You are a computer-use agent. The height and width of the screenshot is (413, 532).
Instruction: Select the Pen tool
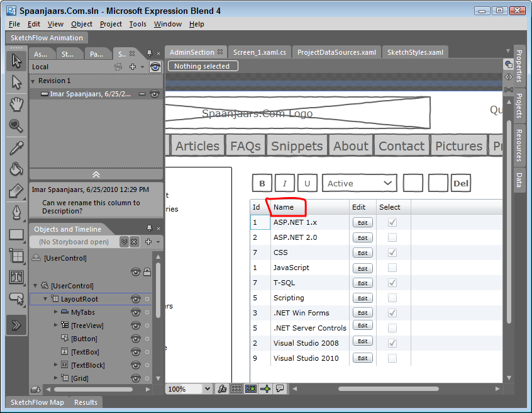point(16,213)
